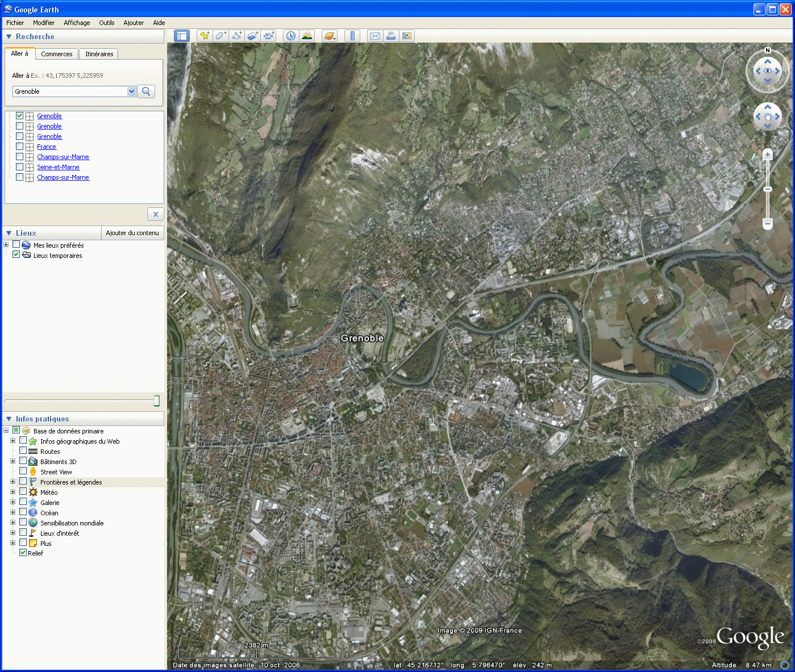Toggle sunlight across the landscape

307,36
